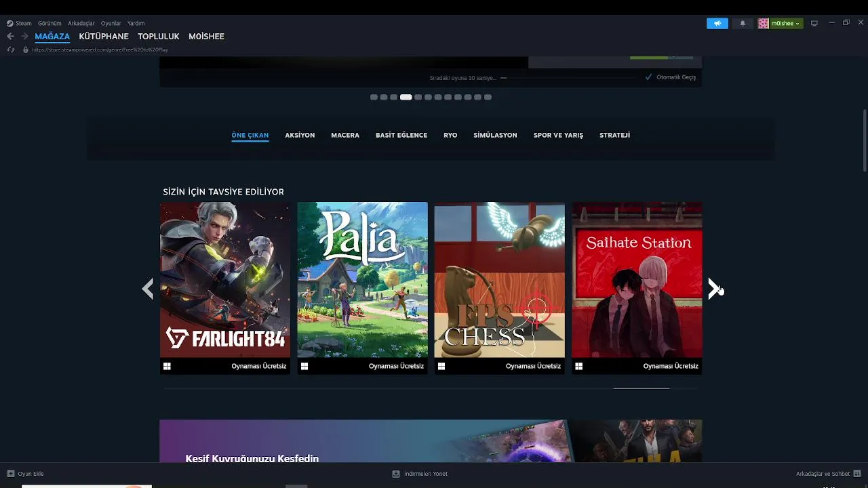Switch to TOPLULUK tab
868x488 pixels.
coord(159,37)
